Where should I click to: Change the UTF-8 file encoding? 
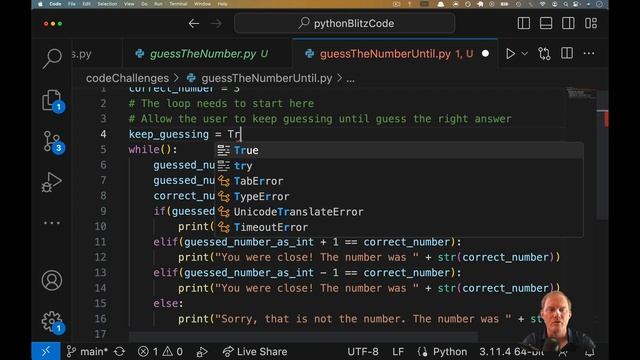coord(362,351)
